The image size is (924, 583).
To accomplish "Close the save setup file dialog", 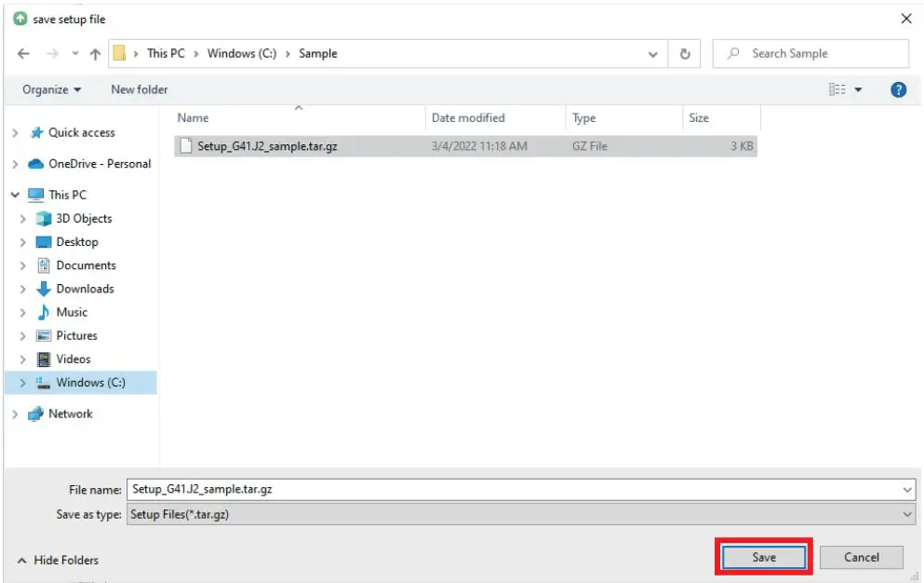I will point(906,19).
